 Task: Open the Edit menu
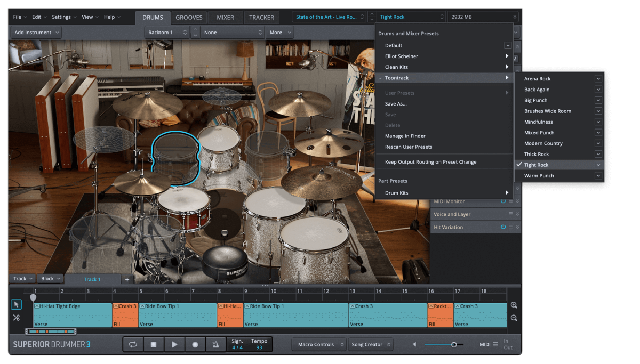(39, 17)
